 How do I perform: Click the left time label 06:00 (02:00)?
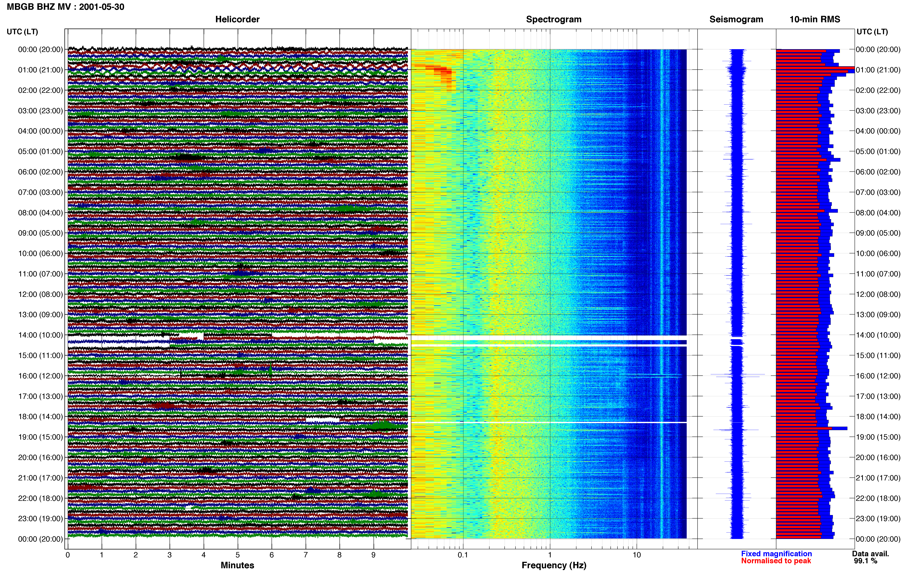41,172
